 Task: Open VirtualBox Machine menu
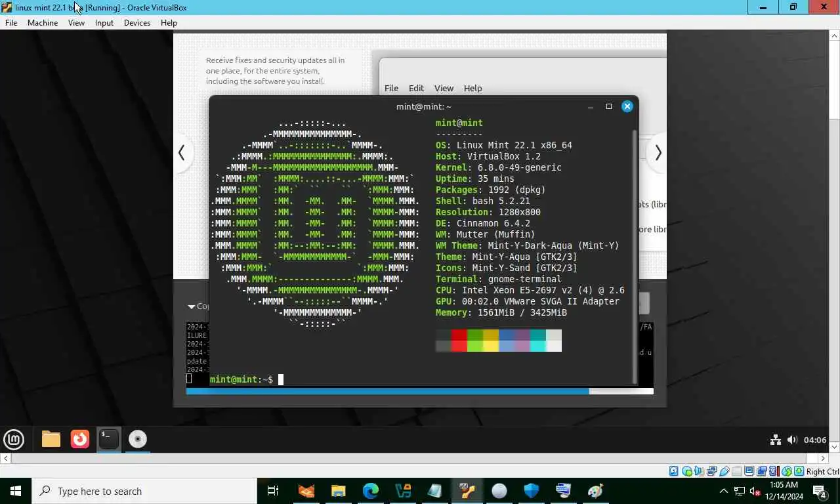click(x=43, y=22)
